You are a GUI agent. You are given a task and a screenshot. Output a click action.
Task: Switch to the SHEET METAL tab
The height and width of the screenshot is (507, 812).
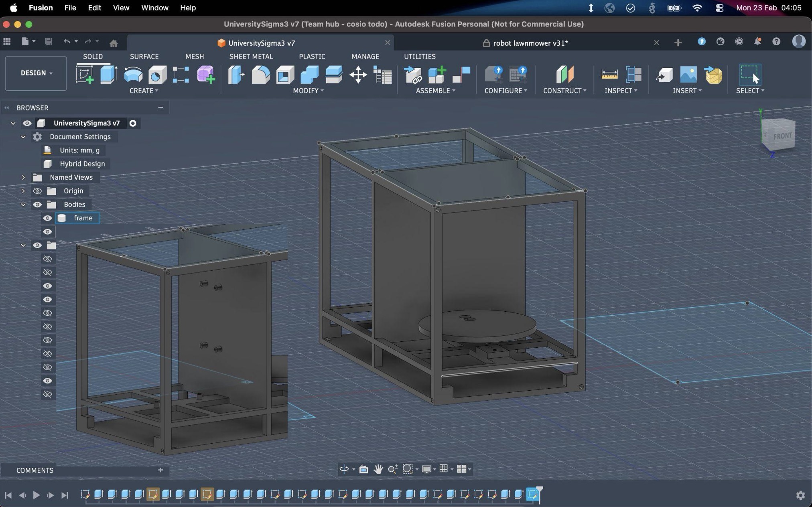250,56
